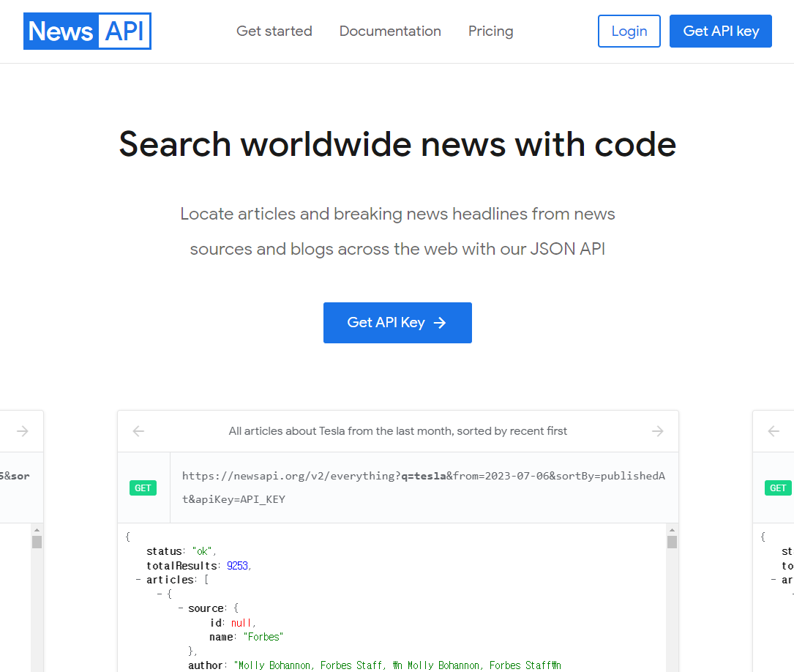The width and height of the screenshot is (794, 672).
Task: Click the id null value
Action: click(x=241, y=622)
